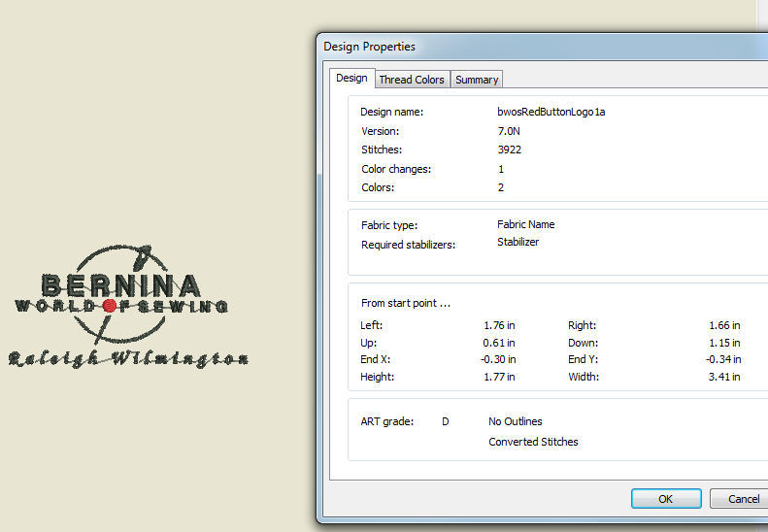Confirm with the OK button
The width and height of the screenshot is (768, 532).
[x=666, y=499]
